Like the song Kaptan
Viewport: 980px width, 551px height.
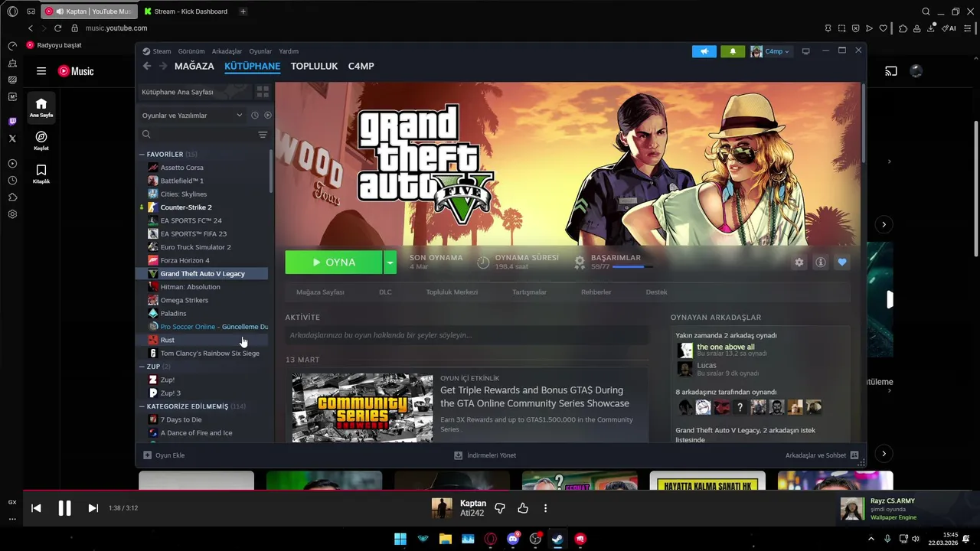(523, 508)
